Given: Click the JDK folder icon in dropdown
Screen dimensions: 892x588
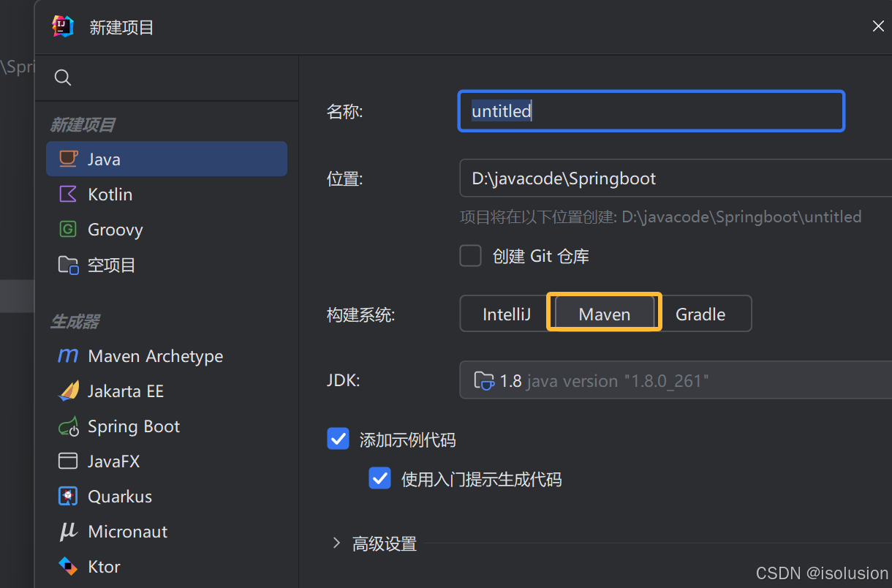Looking at the screenshot, I should tap(483, 380).
